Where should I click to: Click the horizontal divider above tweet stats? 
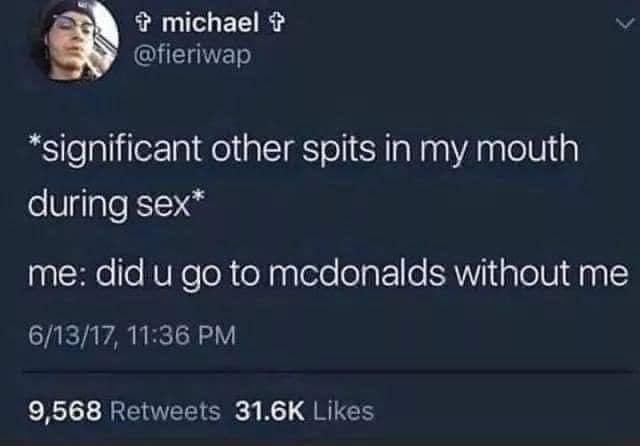[x=327, y=372]
